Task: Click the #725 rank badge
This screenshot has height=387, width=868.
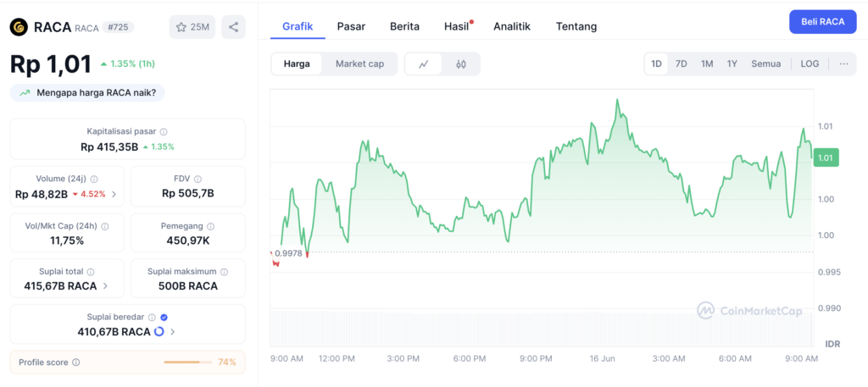Action: (118, 27)
